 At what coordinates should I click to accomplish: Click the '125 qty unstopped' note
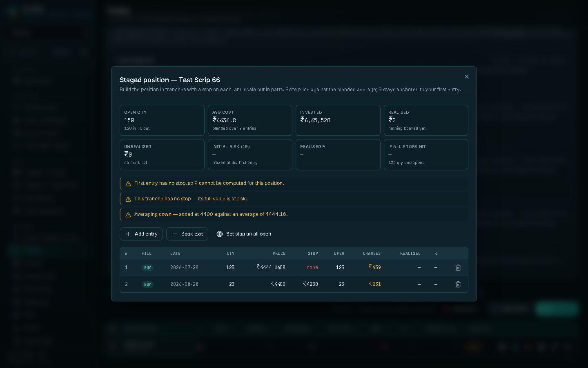click(x=406, y=163)
